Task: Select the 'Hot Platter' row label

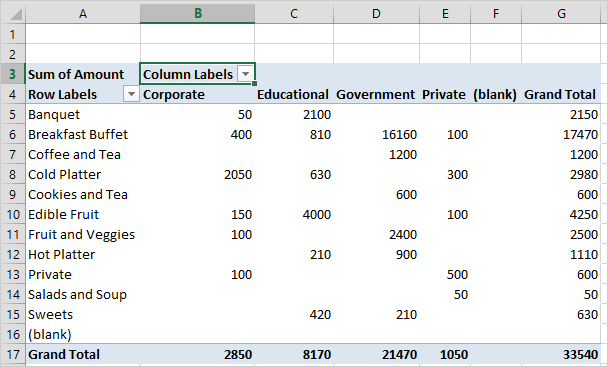Action: pyautogui.click(x=83, y=254)
